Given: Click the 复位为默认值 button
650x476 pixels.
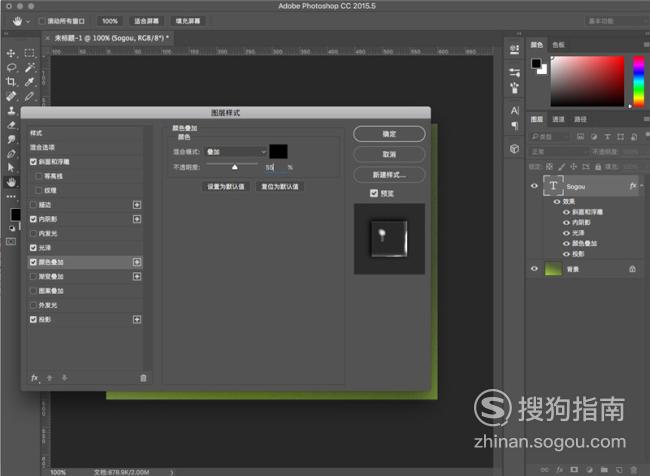Looking at the screenshot, I should (x=280, y=187).
